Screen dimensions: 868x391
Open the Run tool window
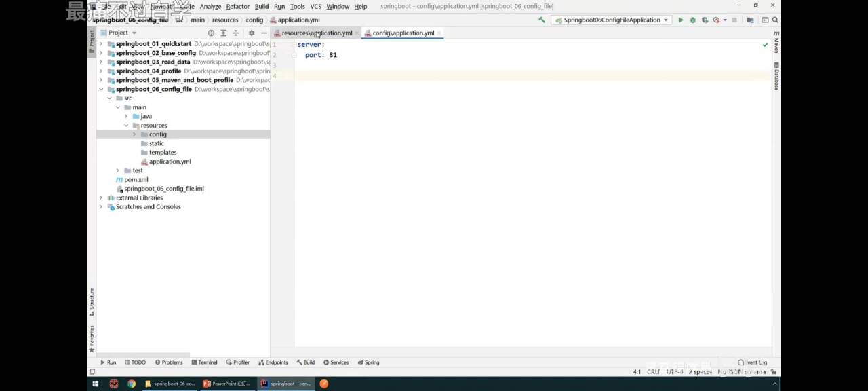pyautogui.click(x=108, y=362)
